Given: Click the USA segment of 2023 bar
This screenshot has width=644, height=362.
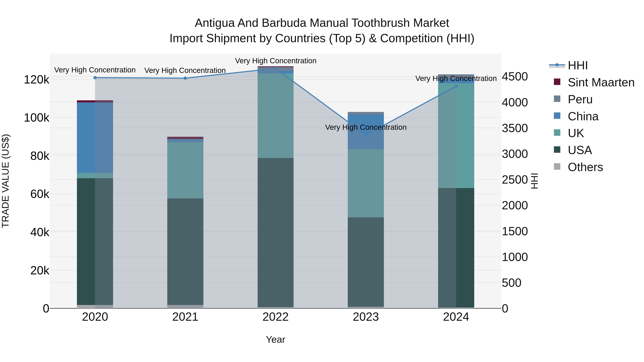Looking at the screenshot, I should pos(366,262).
